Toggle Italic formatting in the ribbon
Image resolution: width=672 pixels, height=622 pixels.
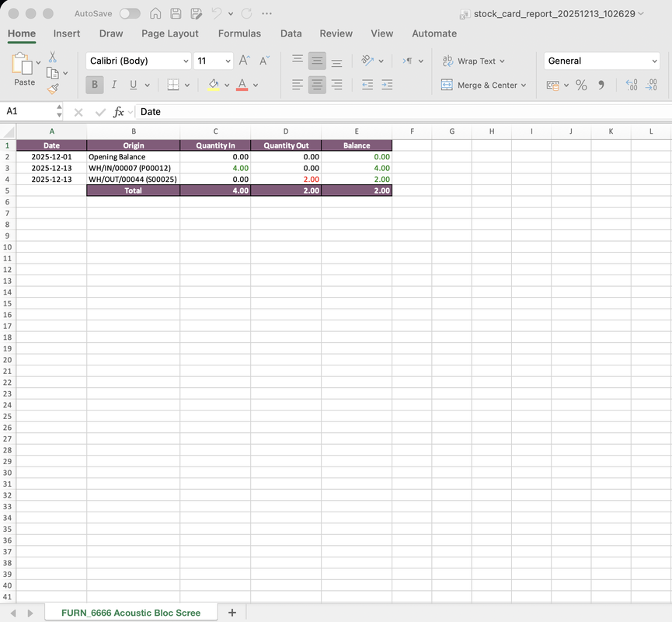tap(114, 86)
